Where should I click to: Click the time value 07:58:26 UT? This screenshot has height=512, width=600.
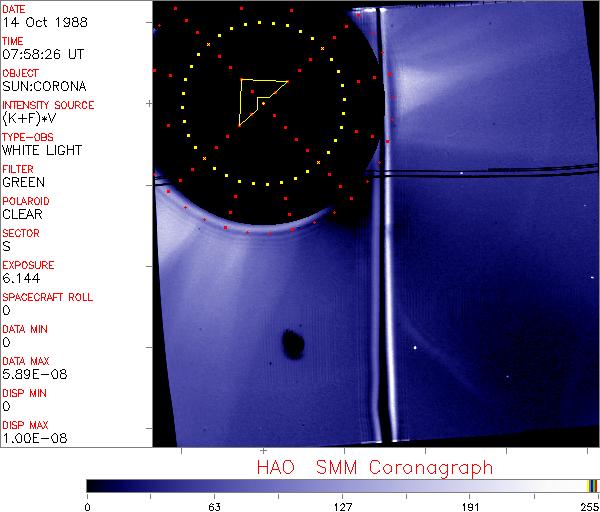40,54
